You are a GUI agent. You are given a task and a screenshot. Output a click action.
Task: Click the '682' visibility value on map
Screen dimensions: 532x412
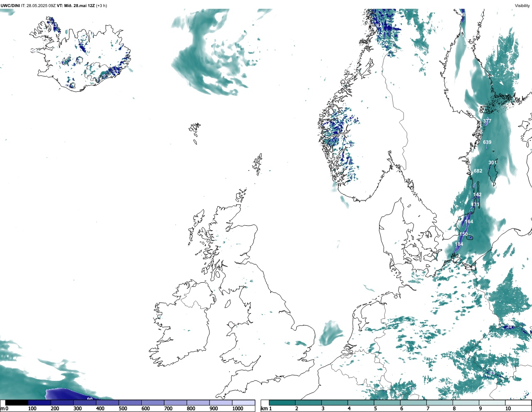click(478, 171)
